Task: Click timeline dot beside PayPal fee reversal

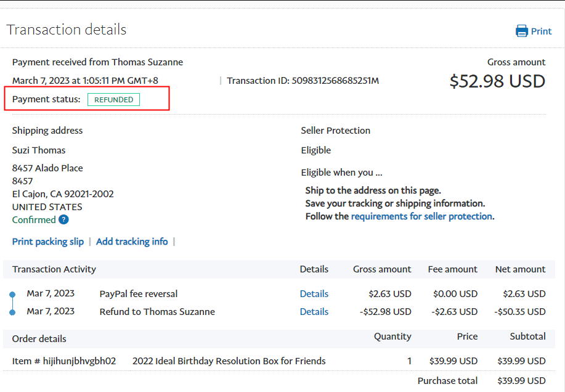Action: coord(12,295)
